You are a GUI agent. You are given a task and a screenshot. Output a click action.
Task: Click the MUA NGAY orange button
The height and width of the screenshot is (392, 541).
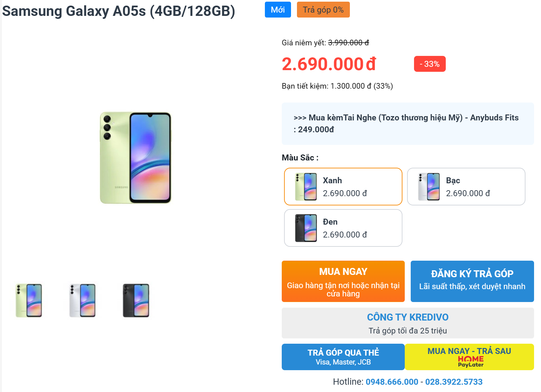pyautogui.click(x=343, y=281)
